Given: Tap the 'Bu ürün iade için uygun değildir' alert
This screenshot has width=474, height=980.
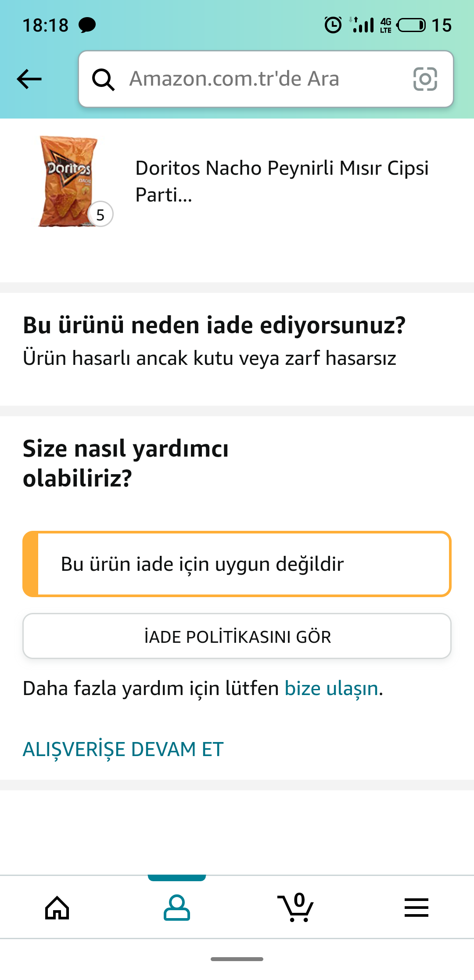Looking at the screenshot, I should (237, 564).
